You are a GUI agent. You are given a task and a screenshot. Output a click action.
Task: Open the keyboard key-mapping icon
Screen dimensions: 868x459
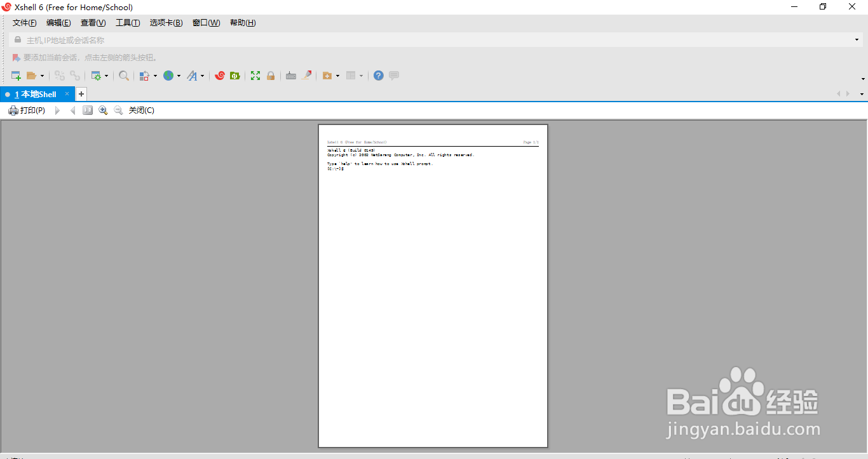click(291, 76)
